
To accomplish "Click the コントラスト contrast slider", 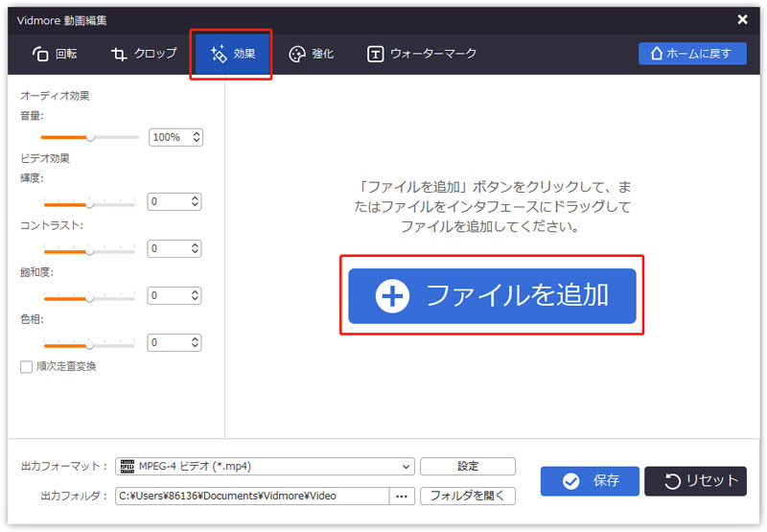I will pos(89,250).
